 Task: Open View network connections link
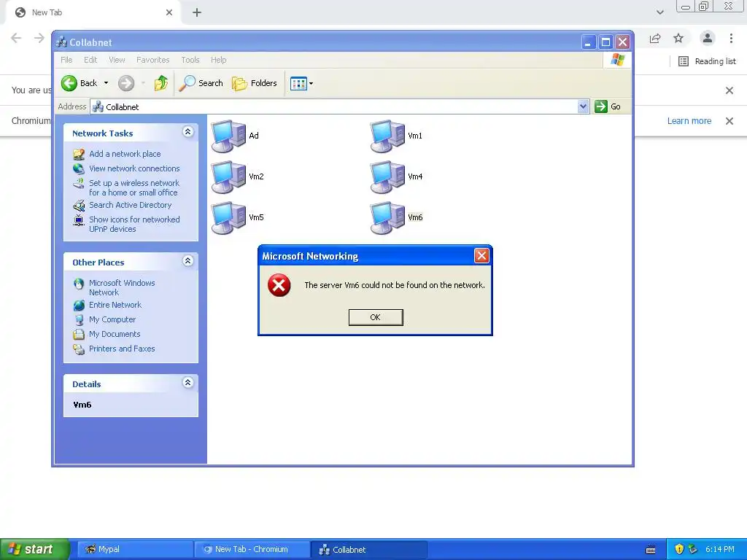134,168
